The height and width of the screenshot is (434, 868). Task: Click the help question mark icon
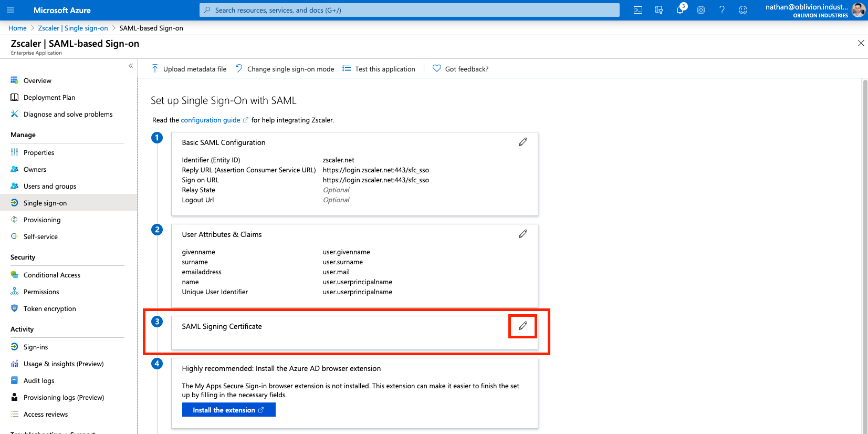coord(722,10)
